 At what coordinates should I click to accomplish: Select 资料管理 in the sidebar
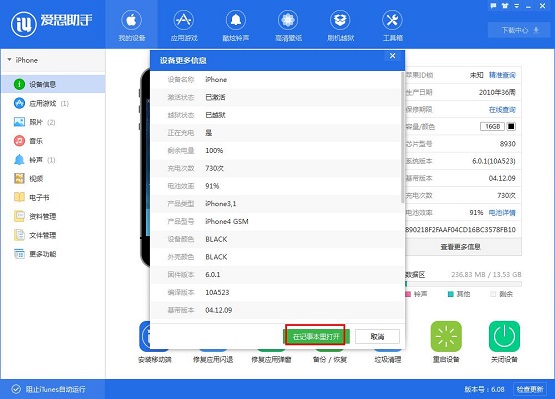click(x=53, y=216)
